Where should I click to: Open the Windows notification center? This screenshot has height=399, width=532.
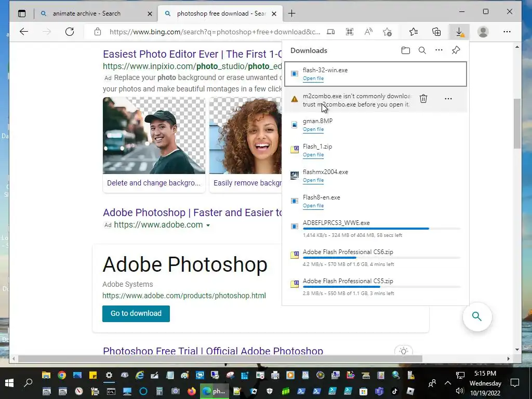point(515,383)
